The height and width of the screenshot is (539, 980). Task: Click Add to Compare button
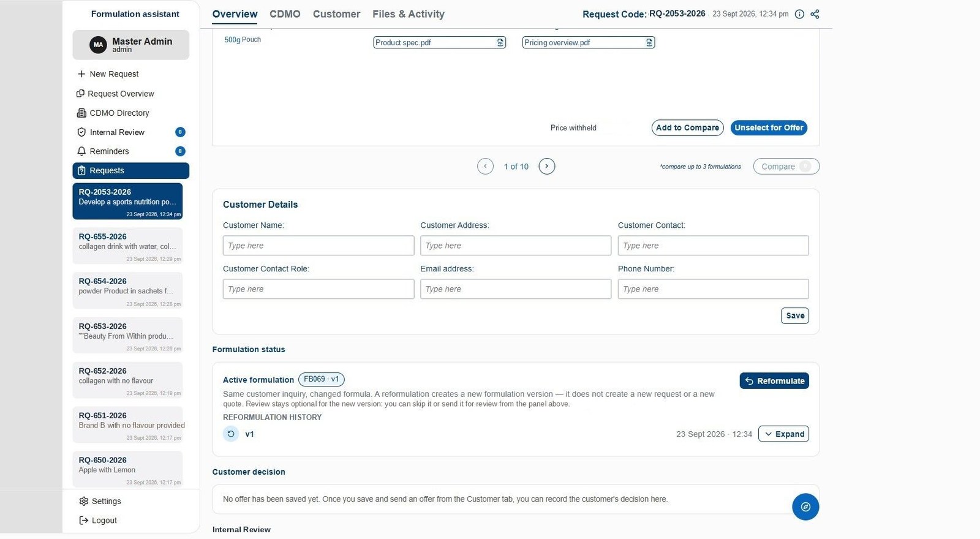[687, 127]
